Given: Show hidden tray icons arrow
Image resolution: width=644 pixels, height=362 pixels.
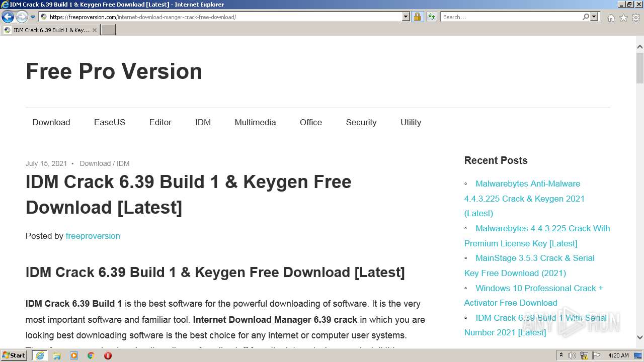Looking at the screenshot, I should click(561, 355).
